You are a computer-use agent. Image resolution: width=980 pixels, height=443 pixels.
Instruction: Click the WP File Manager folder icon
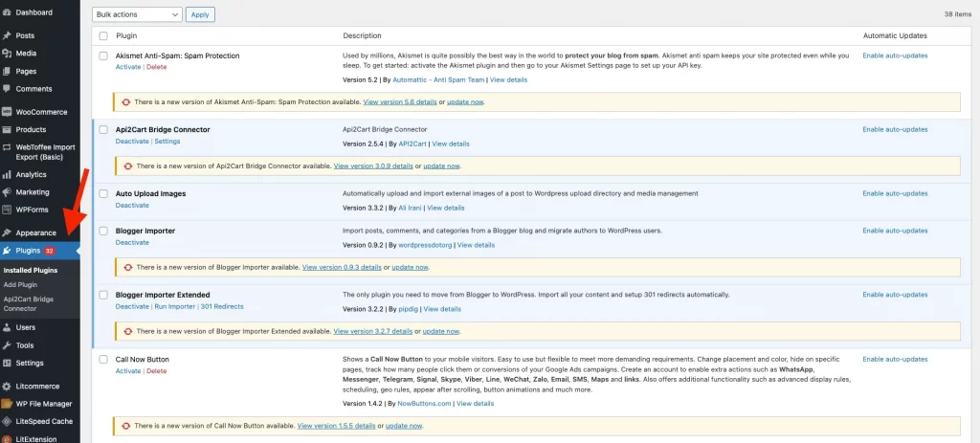coord(7,404)
